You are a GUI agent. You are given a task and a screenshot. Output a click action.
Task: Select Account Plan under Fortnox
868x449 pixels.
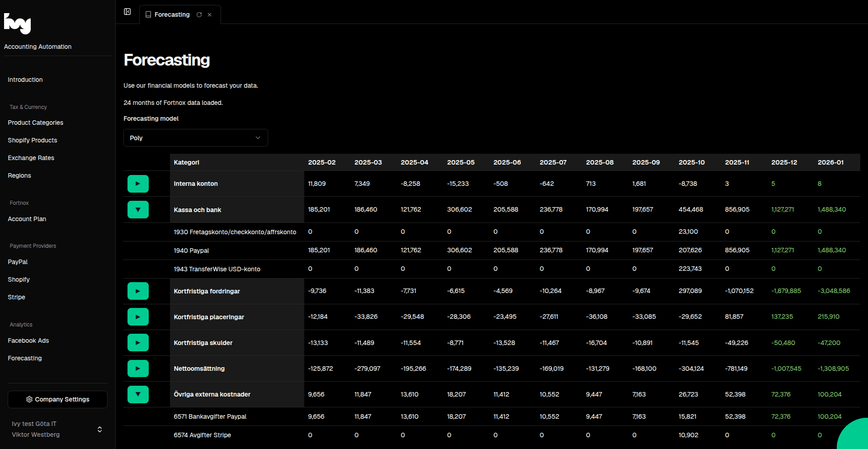pos(27,219)
